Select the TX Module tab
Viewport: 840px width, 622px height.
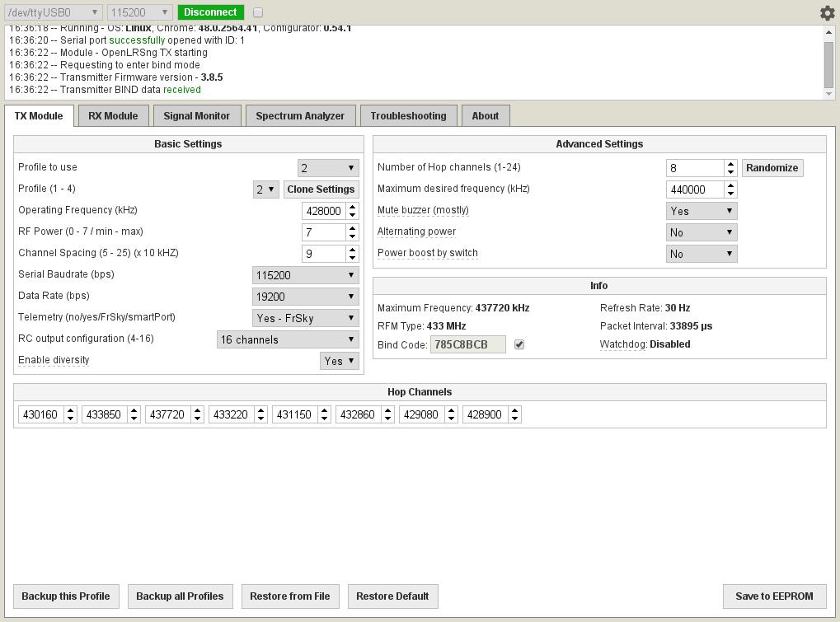[39, 115]
